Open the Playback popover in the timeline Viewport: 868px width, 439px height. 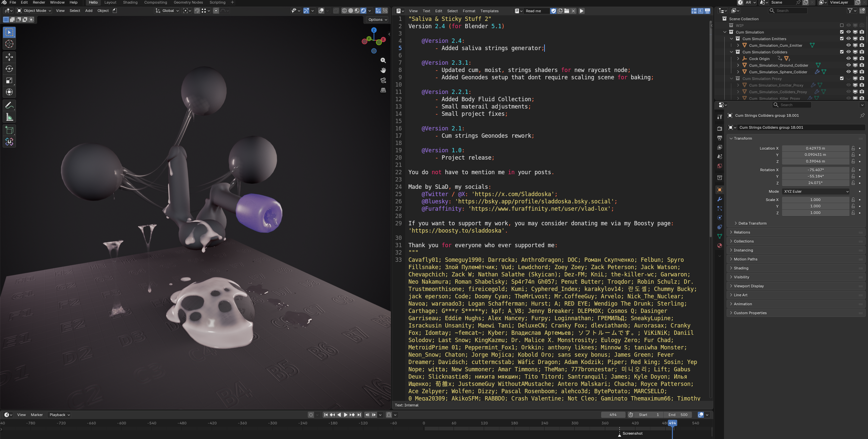click(x=59, y=415)
